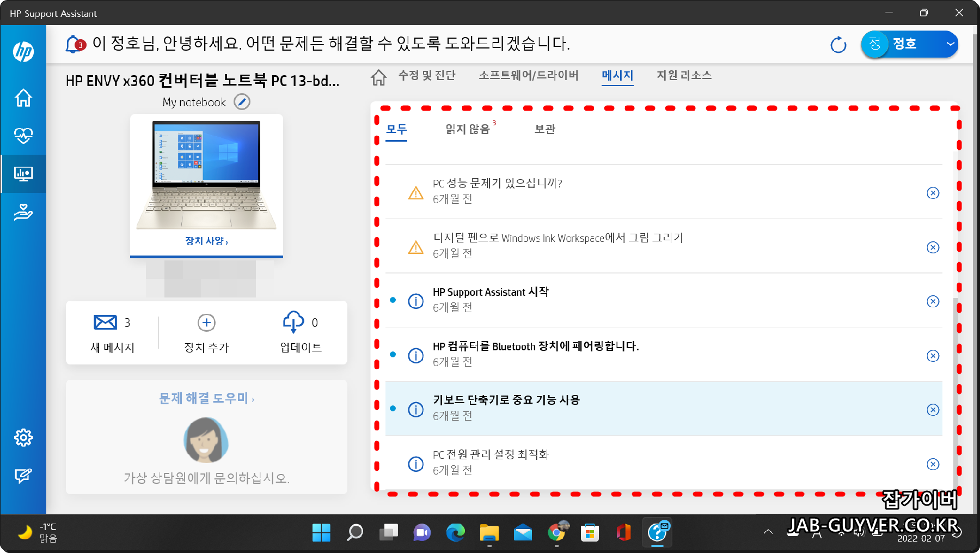
Task: Click the 가상 상담원에게 문의하십시오 text
Action: (206, 478)
